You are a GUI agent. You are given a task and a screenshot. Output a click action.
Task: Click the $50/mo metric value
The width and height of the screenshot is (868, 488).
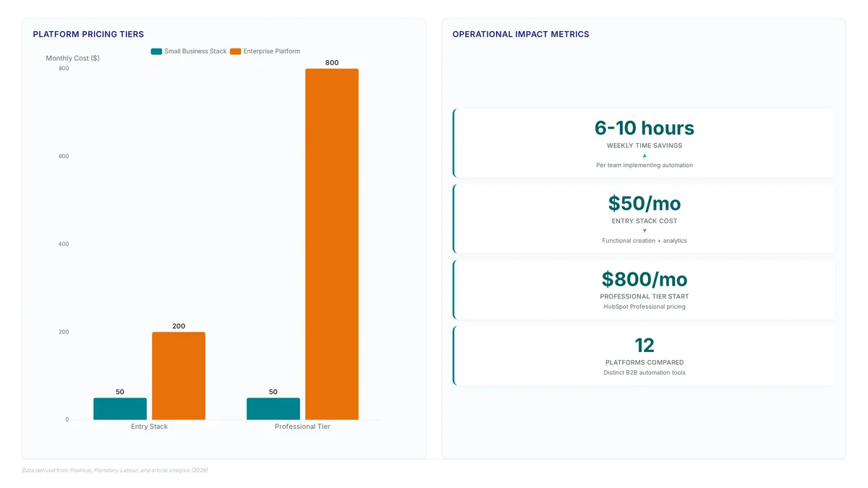point(644,203)
